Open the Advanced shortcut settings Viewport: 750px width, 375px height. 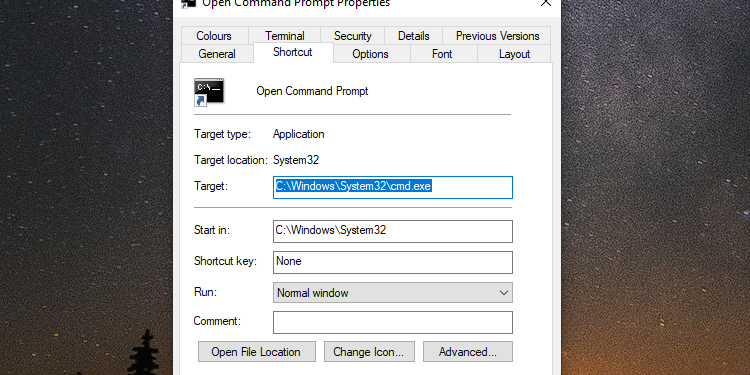pyautogui.click(x=468, y=352)
